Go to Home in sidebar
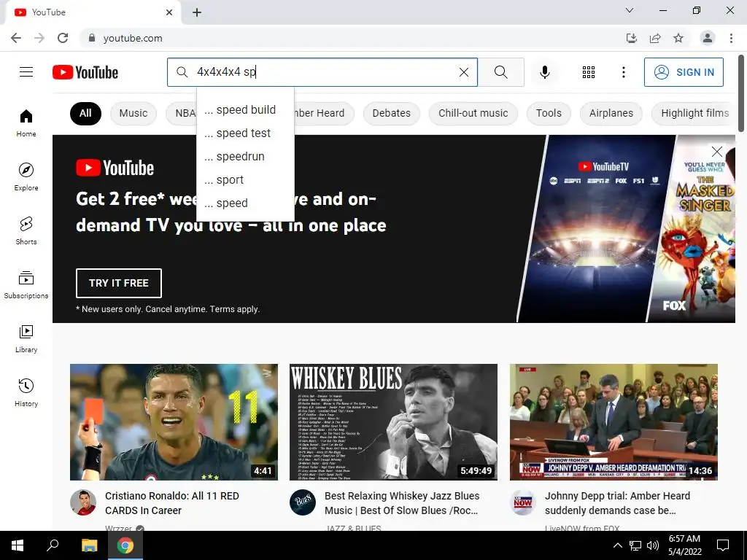Image resolution: width=747 pixels, height=560 pixels. [26, 122]
